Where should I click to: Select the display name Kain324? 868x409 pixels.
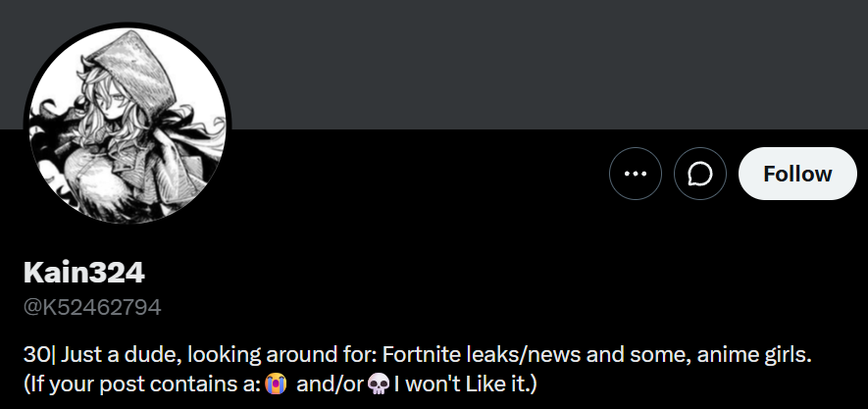pos(84,273)
